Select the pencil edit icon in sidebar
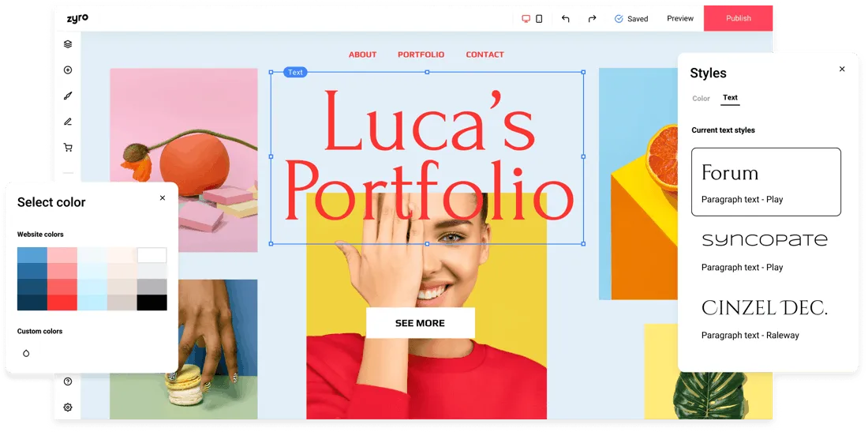This screenshot has width=868, height=432. pos(68,122)
